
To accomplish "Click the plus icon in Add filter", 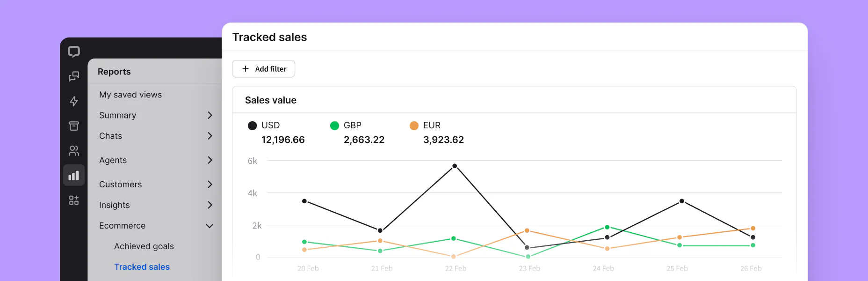I will (x=246, y=69).
